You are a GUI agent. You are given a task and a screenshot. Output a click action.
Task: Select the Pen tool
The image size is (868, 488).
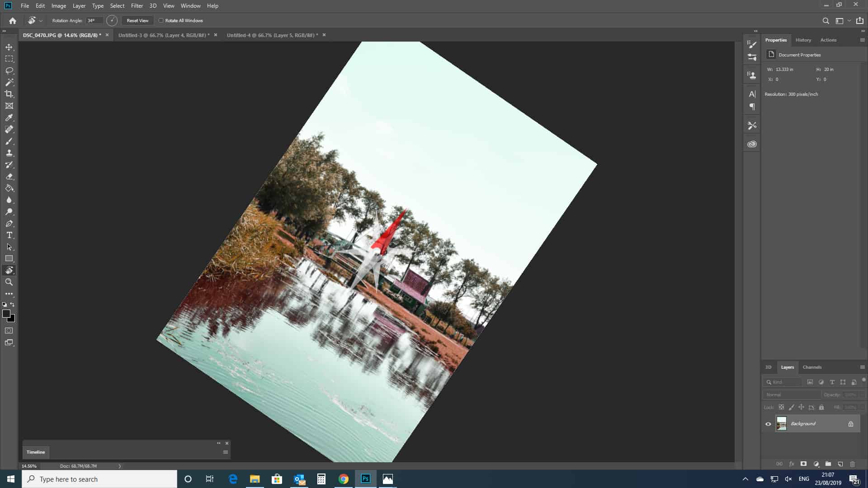point(9,223)
